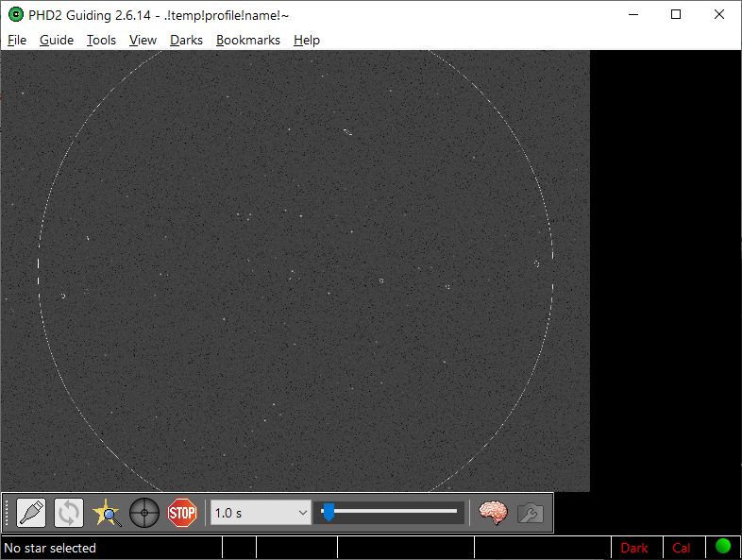
Task: Auto-select a guide star with star icon
Action: tap(107, 513)
